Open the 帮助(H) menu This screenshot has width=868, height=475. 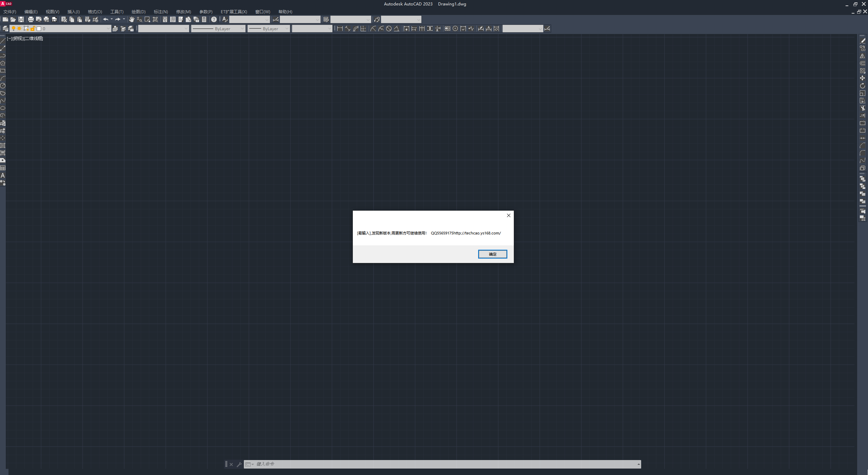[285, 12]
